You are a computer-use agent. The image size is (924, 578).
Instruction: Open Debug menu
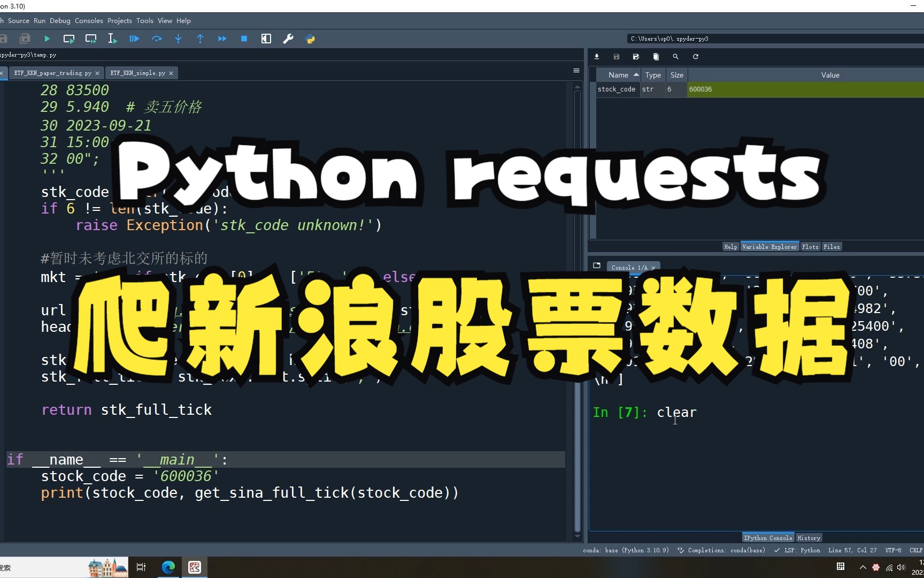(60, 20)
